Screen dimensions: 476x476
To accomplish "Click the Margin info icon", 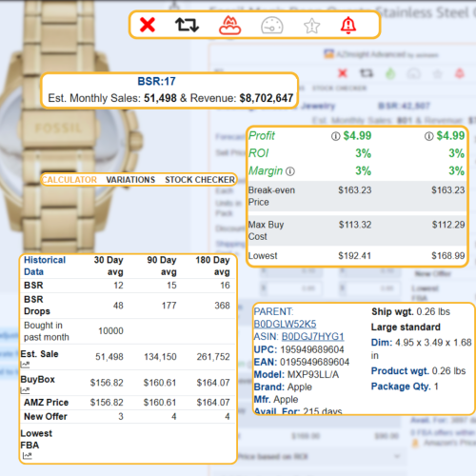I will (x=290, y=171).
